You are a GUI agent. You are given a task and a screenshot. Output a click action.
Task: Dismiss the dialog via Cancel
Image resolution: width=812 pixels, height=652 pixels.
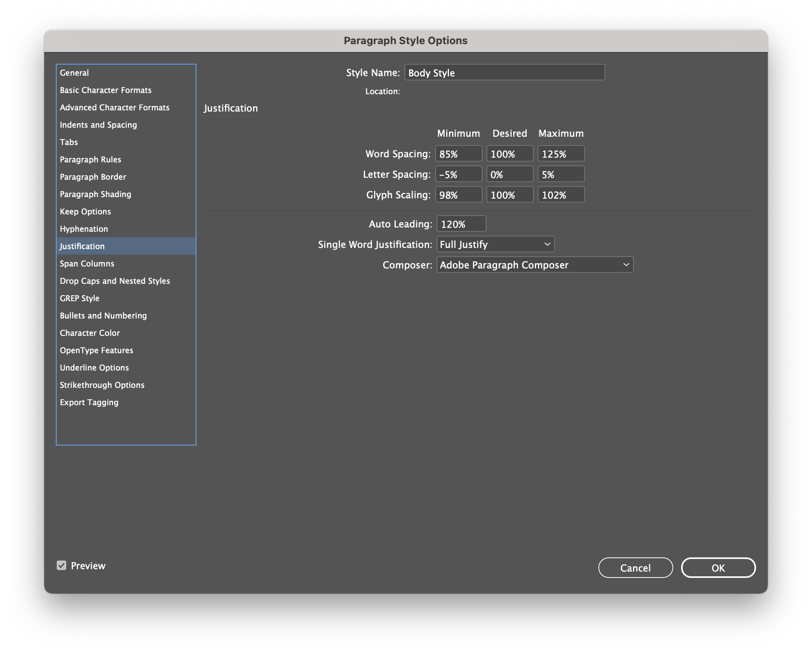point(635,568)
